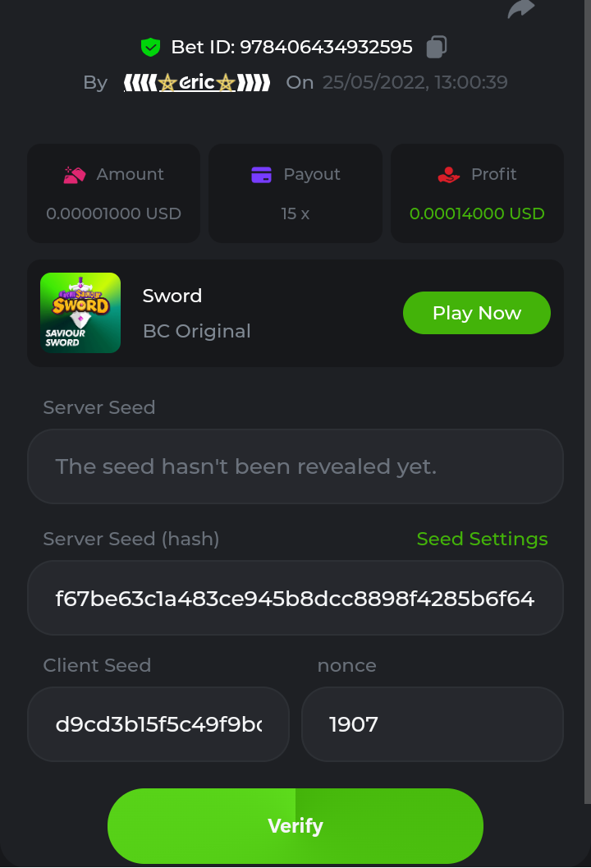Viewport: 591px width, 868px height.
Task: Click into the Client Seed field
Action: tap(158, 724)
